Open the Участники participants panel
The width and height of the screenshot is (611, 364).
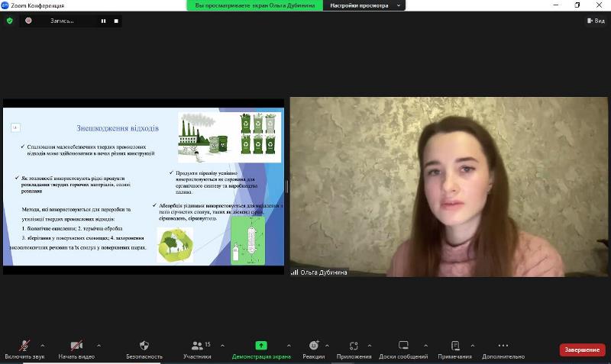click(198, 350)
